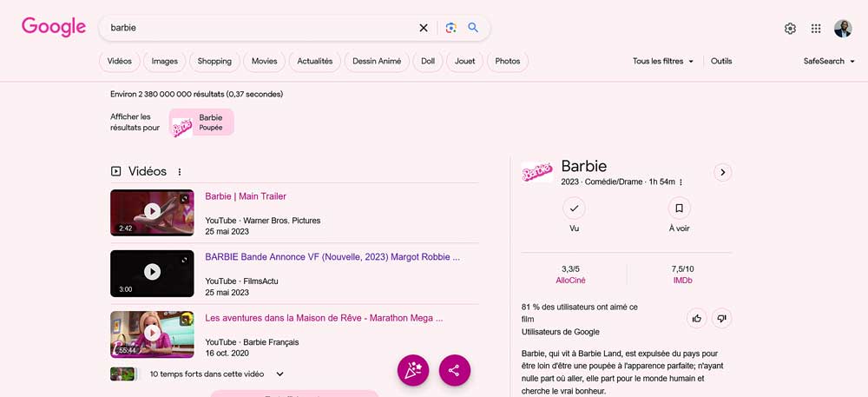This screenshot has width=868, height=397.
Task: Click YouTube · FilmsActu source text
Action: click(242, 281)
